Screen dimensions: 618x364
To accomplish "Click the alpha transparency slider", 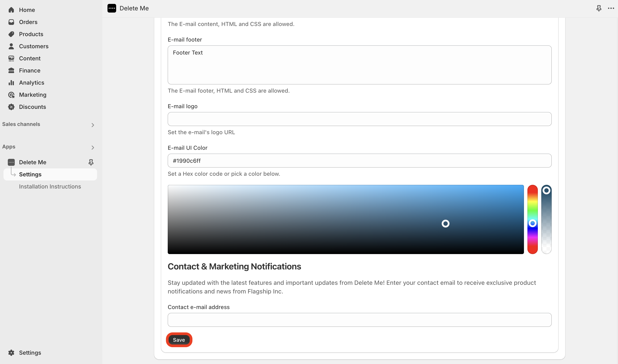I will pyautogui.click(x=546, y=219).
